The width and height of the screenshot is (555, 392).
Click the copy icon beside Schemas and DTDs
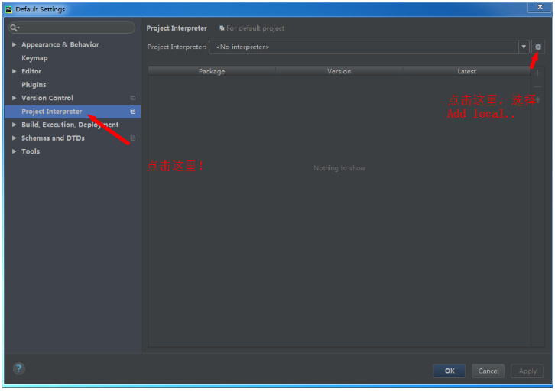click(132, 138)
